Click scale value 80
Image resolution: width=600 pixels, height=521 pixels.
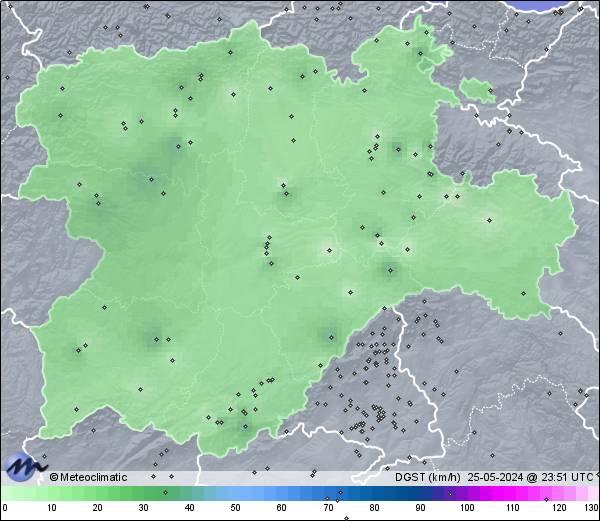pyautogui.click(x=374, y=508)
